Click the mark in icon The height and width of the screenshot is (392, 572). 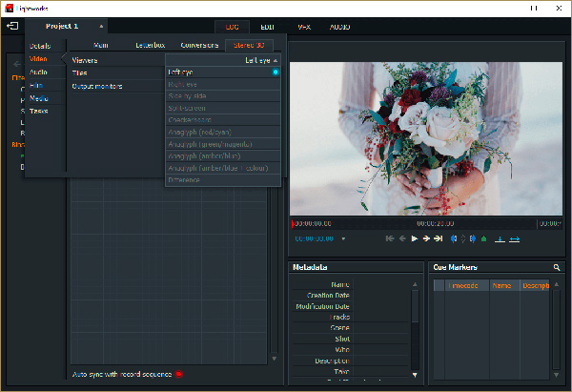point(454,238)
